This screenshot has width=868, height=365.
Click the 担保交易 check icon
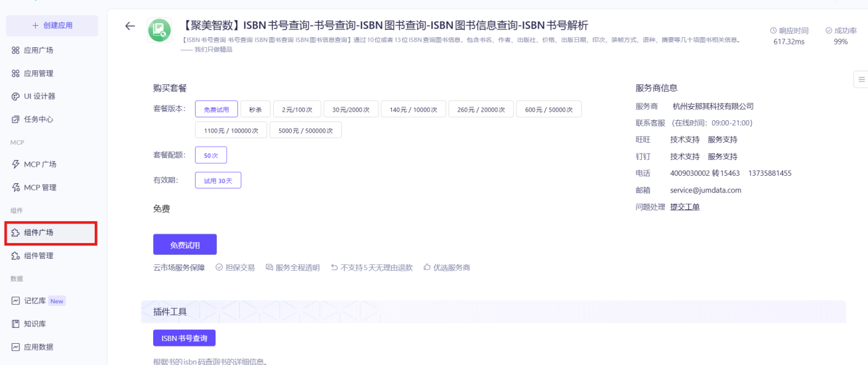(219, 267)
